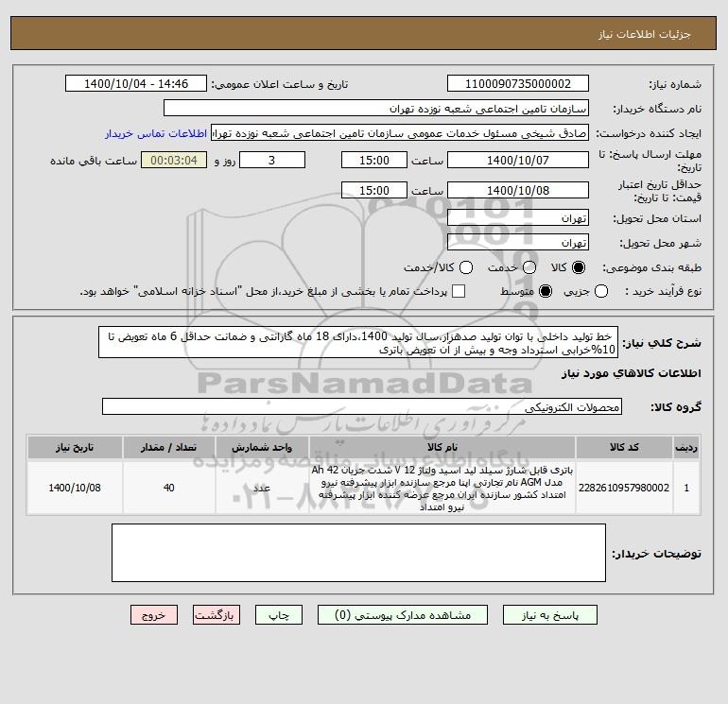Click the شرح کلی نیاز description box
This screenshot has width=728, height=704.
pyautogui.click(x=358, y=342)
